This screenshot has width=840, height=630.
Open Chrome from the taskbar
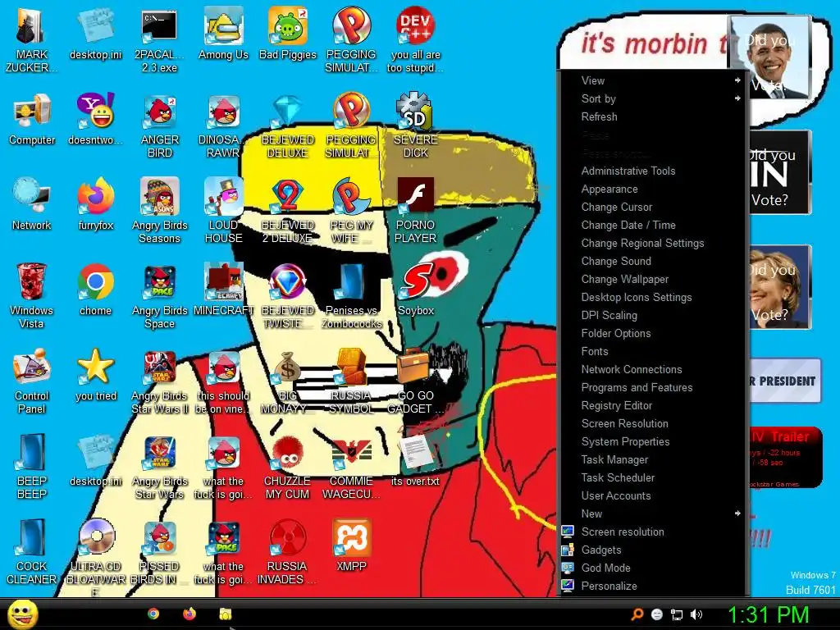coord(153,614)
